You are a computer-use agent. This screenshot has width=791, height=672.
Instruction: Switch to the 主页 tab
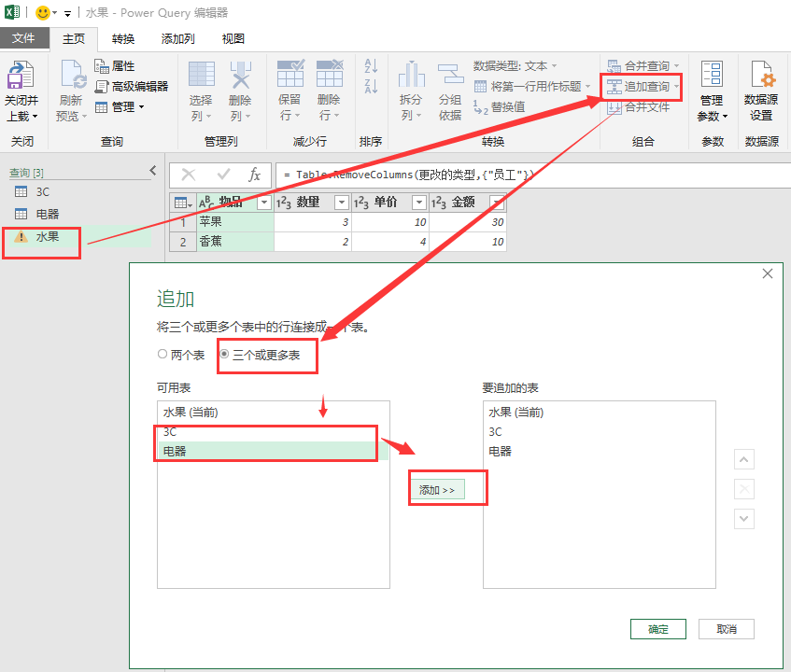click(x=74, y=39)
